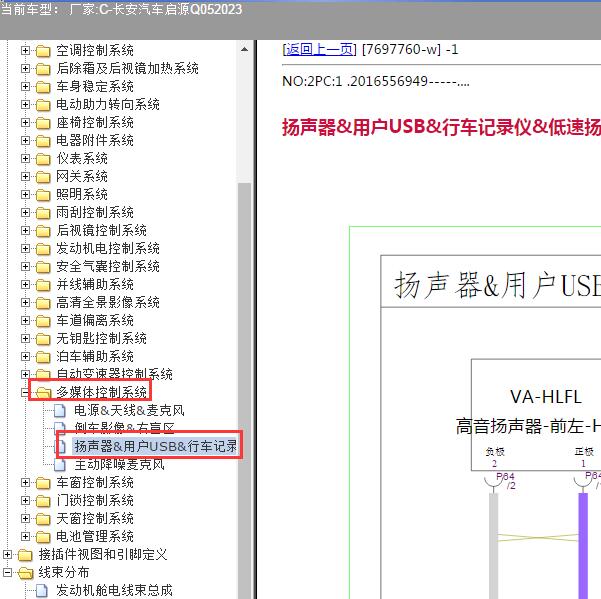The height and width of the screenshot is (599, 601).
Task: Click the 无钥匙控制系统 folder icon
Action: tap(43, 339)
